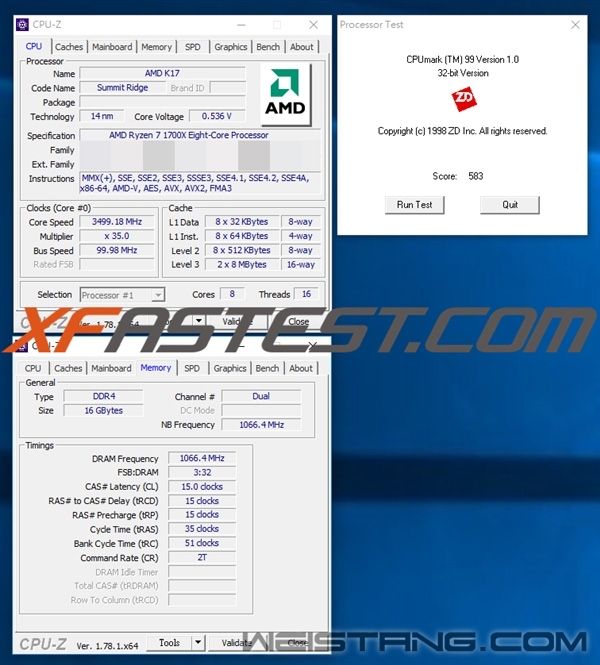
Task: Click the AMD Ryzen 7 1700X specification text
Action: (189, 135)
